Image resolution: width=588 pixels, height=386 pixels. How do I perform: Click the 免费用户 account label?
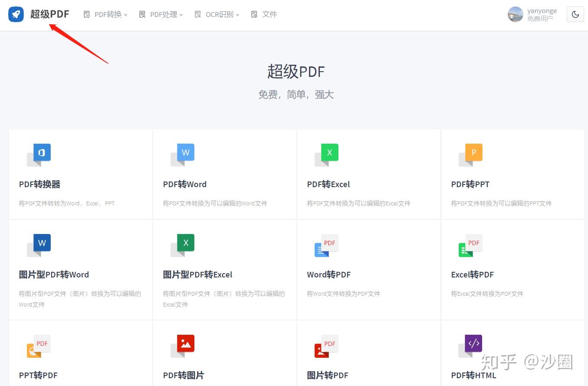point(540,19)
